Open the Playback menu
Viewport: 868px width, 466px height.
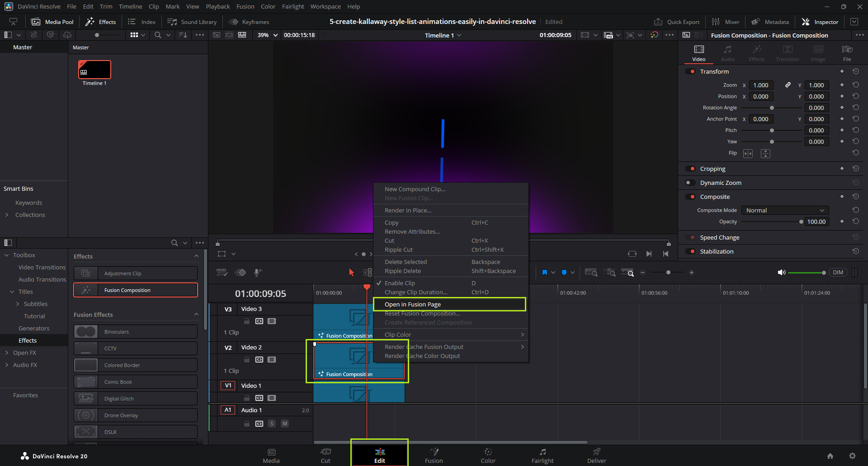pos(217,6)
